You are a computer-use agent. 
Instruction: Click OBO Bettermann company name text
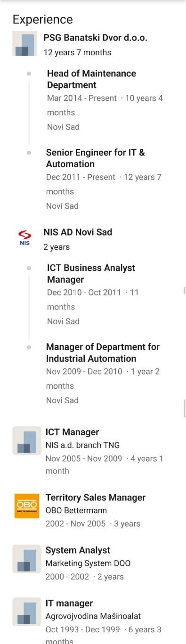76,510
